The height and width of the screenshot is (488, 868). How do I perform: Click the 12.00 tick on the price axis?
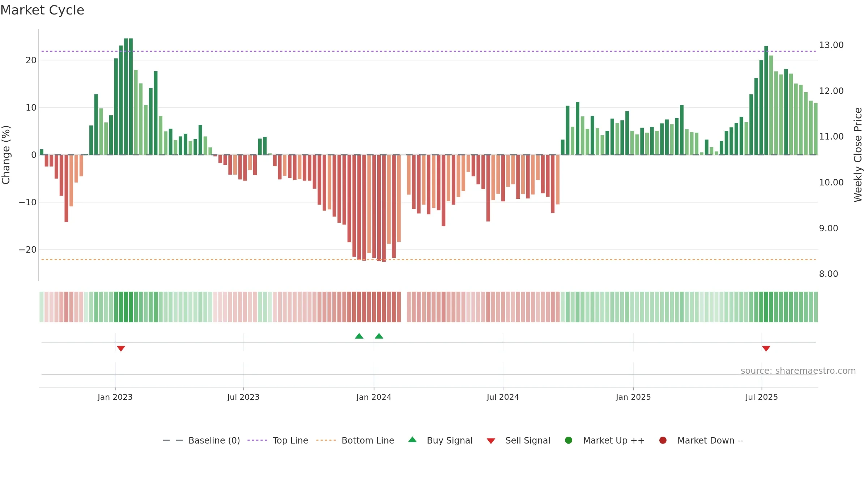click(x=831, y=91)
